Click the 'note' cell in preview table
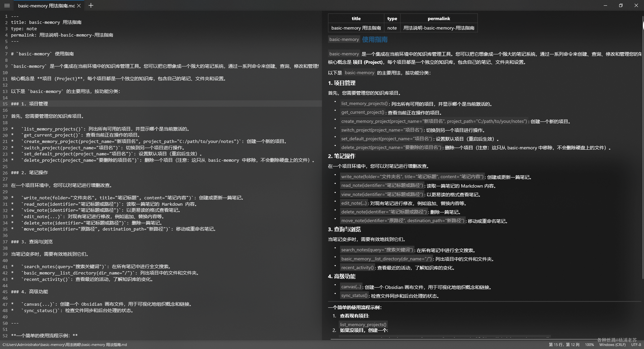The width and height of the screenshot is (644, 349). pyautogui.click(x=392, y=28)
